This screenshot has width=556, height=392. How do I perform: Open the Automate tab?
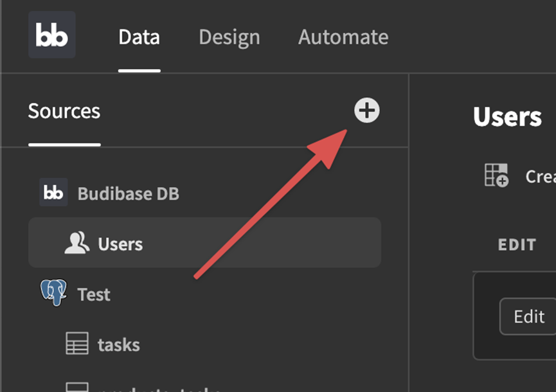coord(343,37)
